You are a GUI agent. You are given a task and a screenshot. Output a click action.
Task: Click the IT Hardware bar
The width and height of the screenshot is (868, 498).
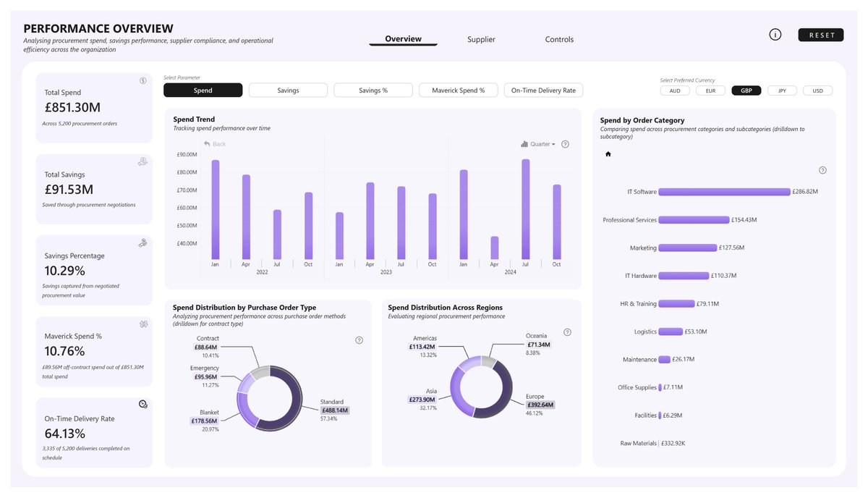click(x=684, y=276)
